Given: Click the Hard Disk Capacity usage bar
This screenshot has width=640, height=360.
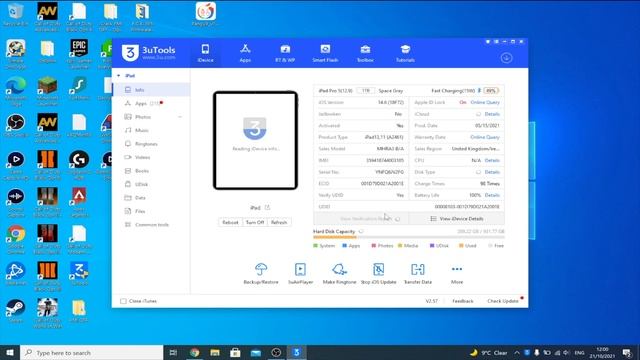Looking at the screenshot, I should pyautogui.click(x=409, y=237).
